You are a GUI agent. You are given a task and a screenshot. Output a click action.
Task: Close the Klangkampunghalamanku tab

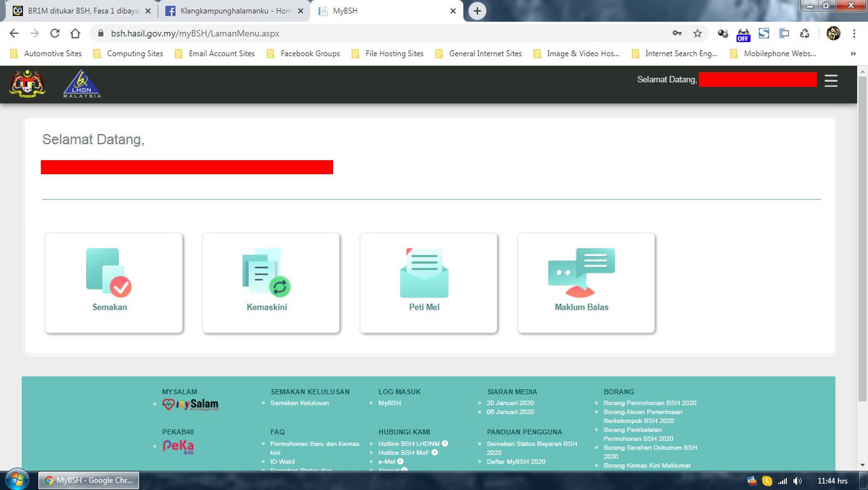coord(300,11)
